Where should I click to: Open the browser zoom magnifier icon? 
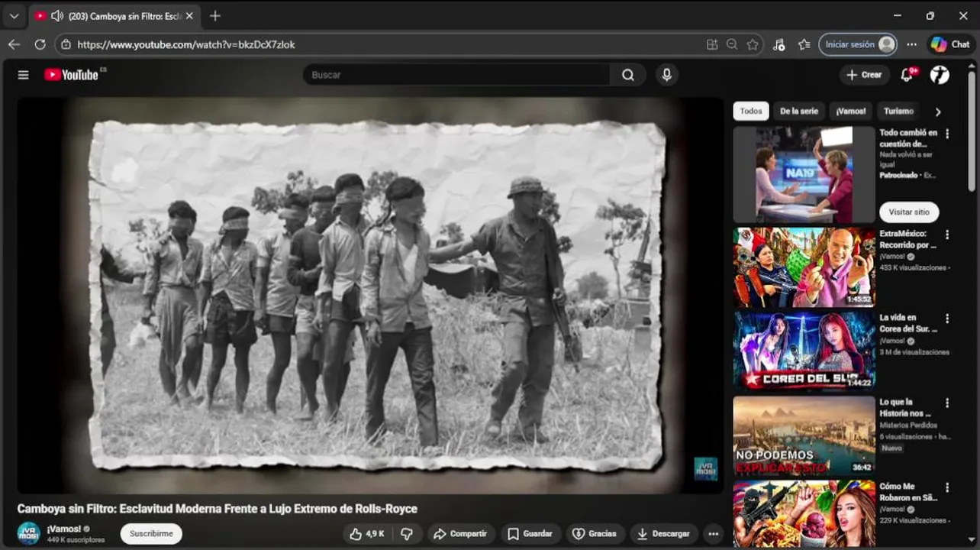(732, 44)
